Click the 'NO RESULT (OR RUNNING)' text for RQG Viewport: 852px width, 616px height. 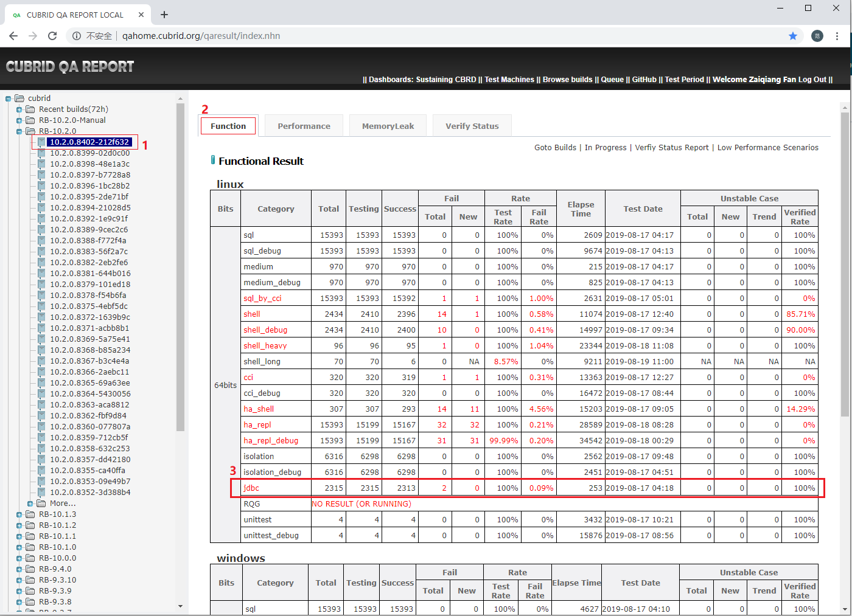(361, 504)
